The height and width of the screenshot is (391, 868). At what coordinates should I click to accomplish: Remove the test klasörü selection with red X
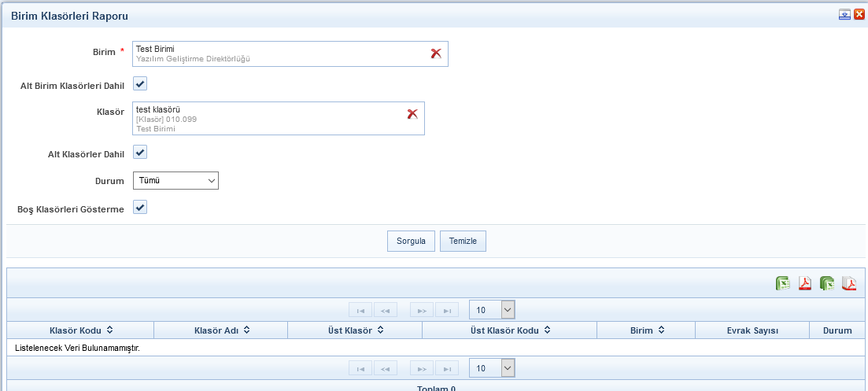[x=412, y=114]
